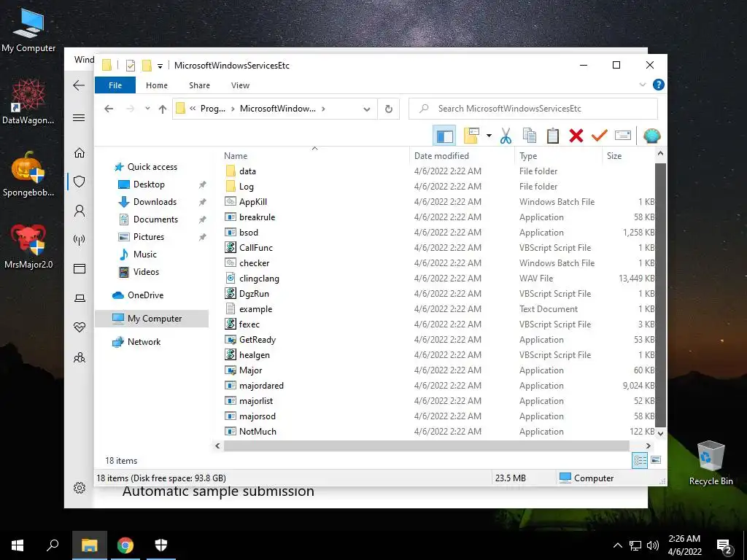Screen dimensions: 747x560
Task: Expand the double-chevron breadcrumb overflow
Action: (x=193, y=109)
